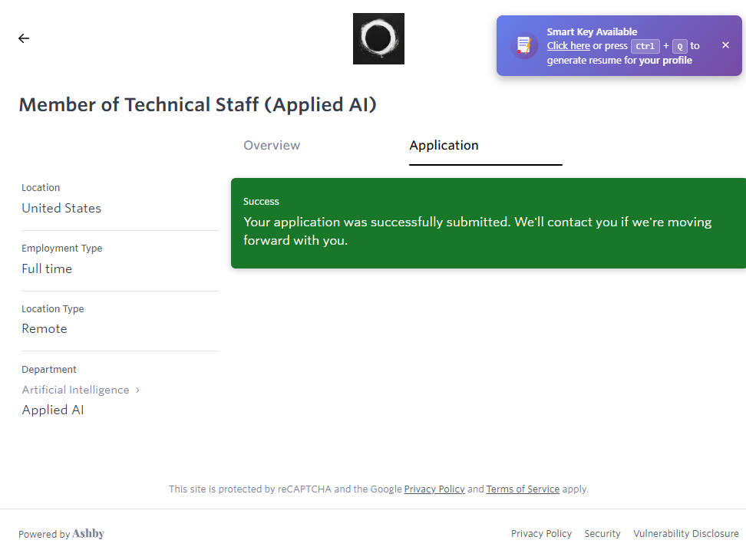The width and height of the screenshot is (746, 560).
Task: Switch to the Overview tab
Action: (x=272, y=146)
